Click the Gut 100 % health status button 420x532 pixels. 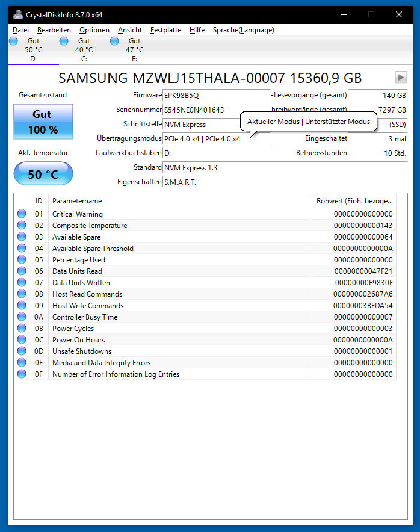click(x=43, y=122)
